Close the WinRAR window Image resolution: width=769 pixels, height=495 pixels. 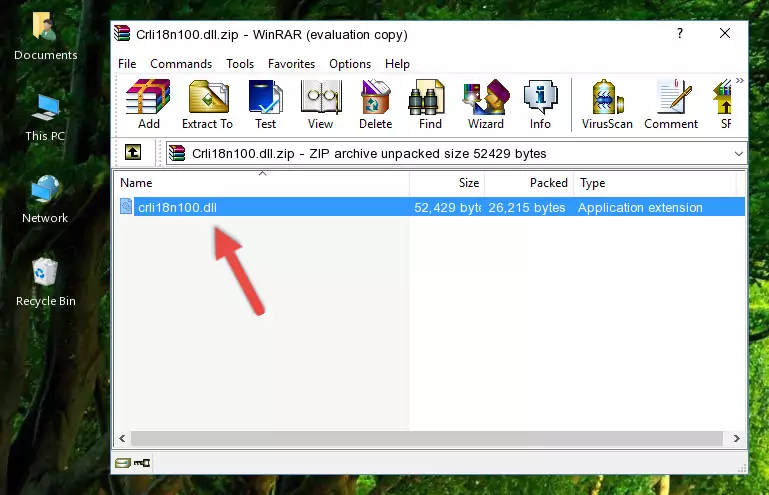click(725, 33)
